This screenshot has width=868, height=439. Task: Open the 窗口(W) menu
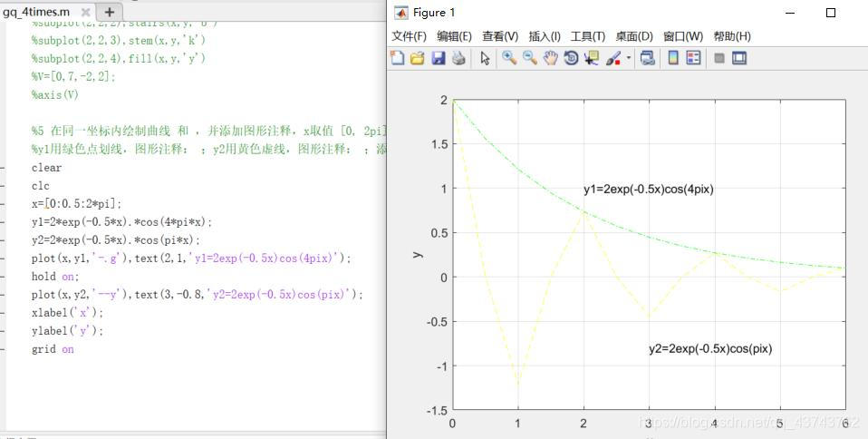tap(683, 36)
